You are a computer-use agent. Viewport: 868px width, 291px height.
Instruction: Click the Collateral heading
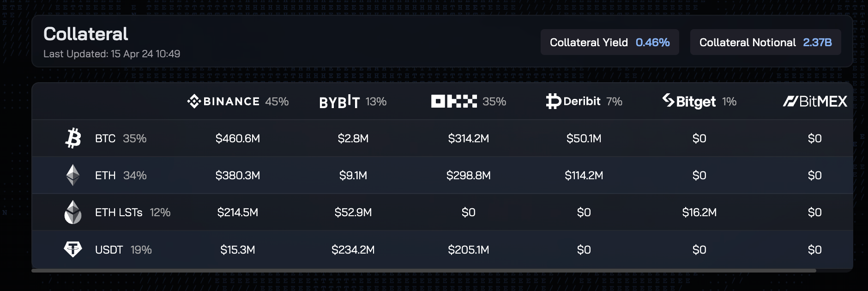tap(86, 34)
